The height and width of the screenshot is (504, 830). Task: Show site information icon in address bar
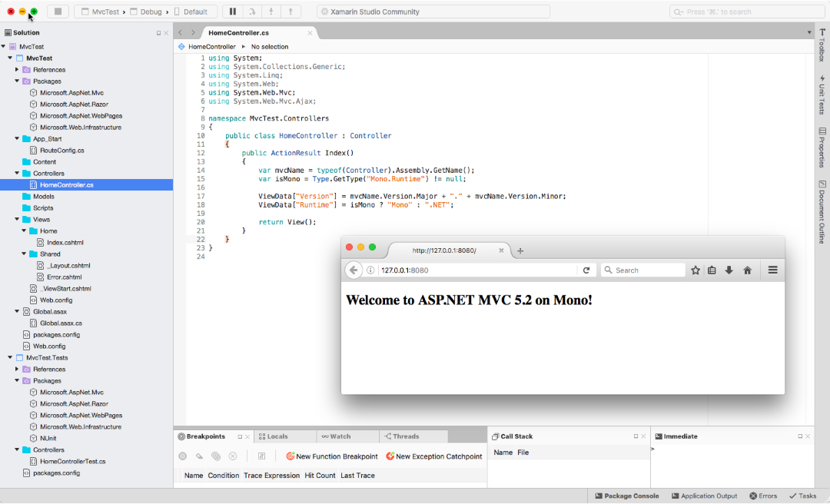point(370,270)
